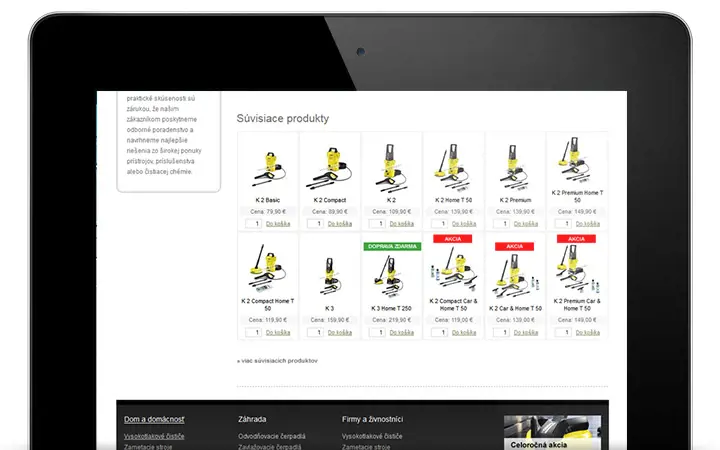
Task: Open the K 2 Compact product image
Action: click(x=329, y=168)
